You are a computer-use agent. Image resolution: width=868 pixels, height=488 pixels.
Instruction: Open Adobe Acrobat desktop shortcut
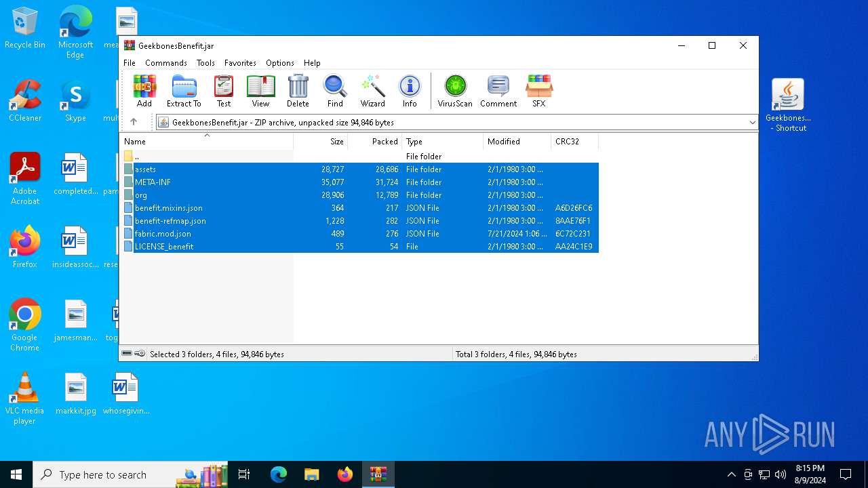[25, 179]
